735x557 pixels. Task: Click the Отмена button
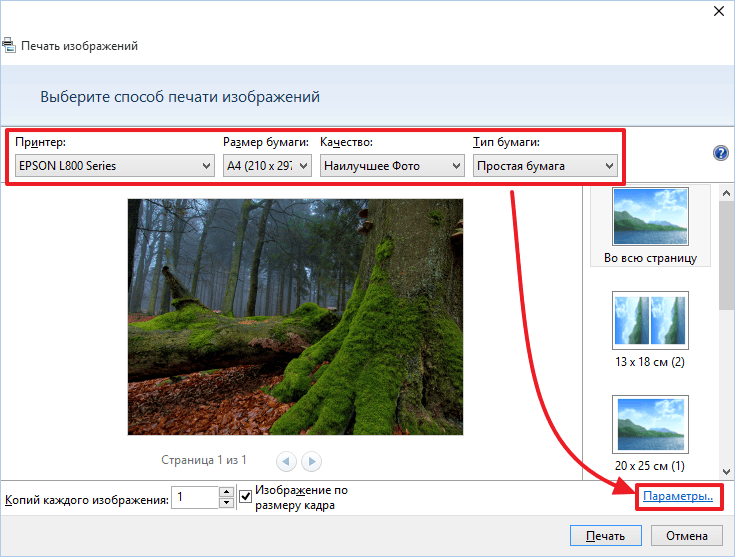[x=687, y=535]
